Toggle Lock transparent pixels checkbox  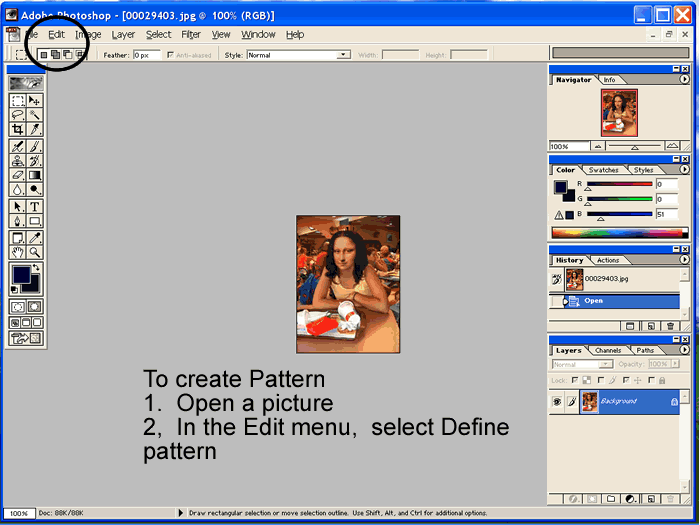[x=575, y=380]
